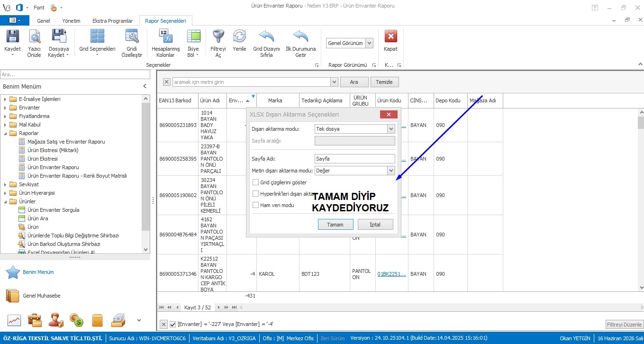This screenshot has height=344, width=644.
Task: Click Filtreyi Aç funnel icon
Action: point(218,37)
